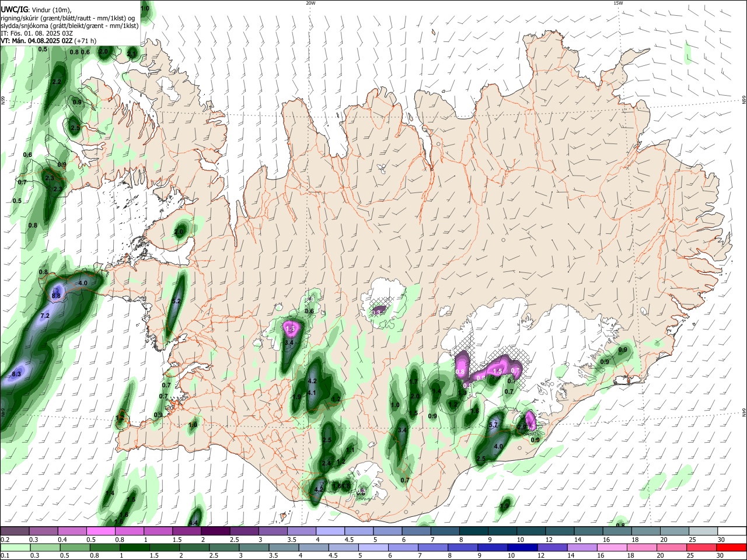747x560 pixels.
Task: Click the 'slydda/snjókoma' legend description line
Action: click(x=69, y=26)
